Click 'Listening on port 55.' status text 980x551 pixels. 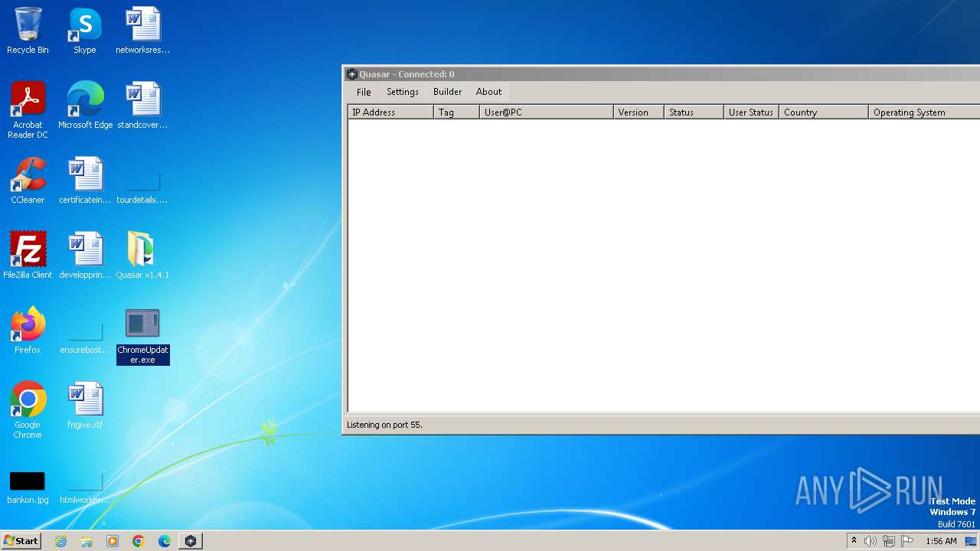coord(384,425)
